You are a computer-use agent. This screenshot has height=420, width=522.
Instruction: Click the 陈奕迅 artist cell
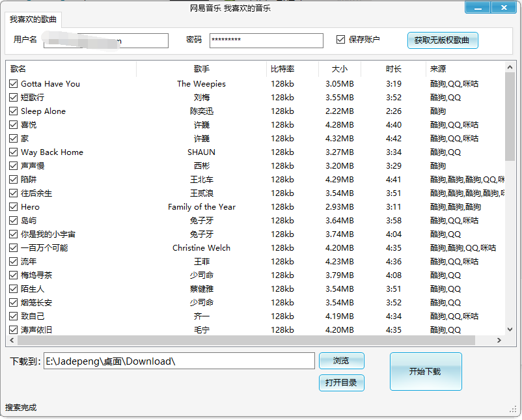(201, 111)
